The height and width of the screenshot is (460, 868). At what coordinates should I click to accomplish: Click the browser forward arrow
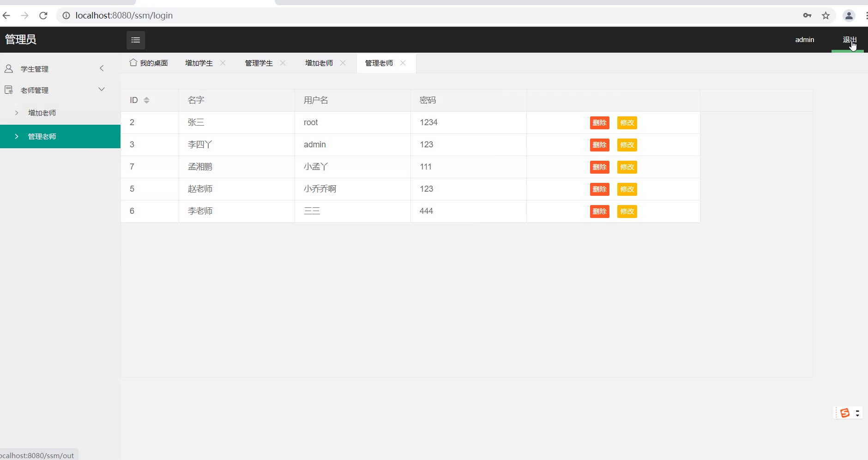25,16
